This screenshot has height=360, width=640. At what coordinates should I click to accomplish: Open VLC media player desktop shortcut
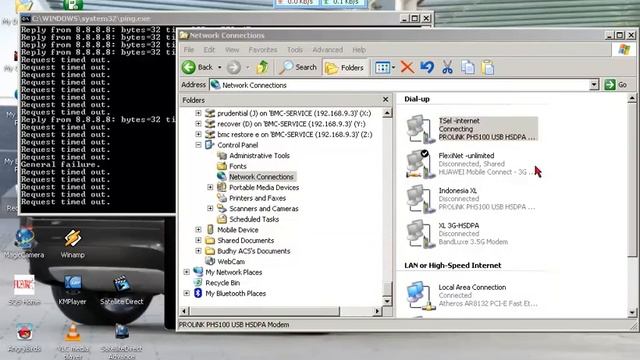[73, 340]
